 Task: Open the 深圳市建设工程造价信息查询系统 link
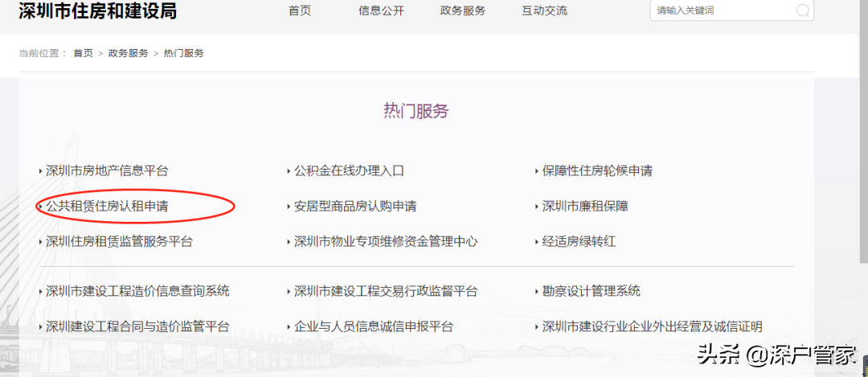click(x=137, y=291)
